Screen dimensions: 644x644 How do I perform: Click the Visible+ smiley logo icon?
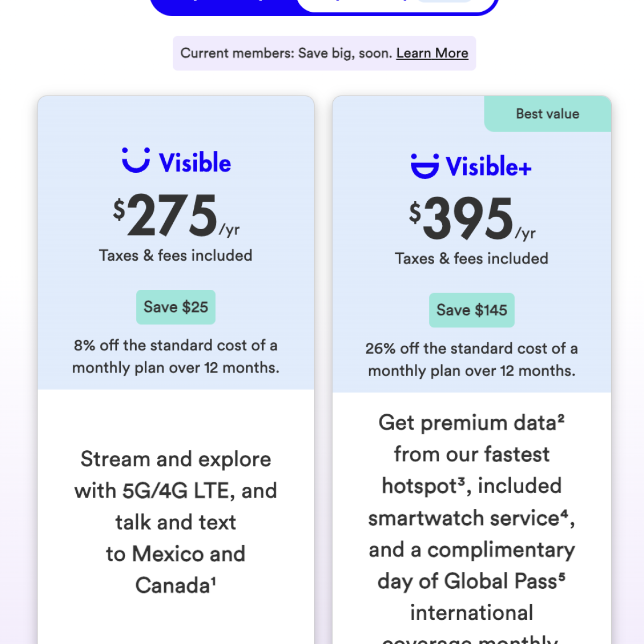(x=425, y=166)
